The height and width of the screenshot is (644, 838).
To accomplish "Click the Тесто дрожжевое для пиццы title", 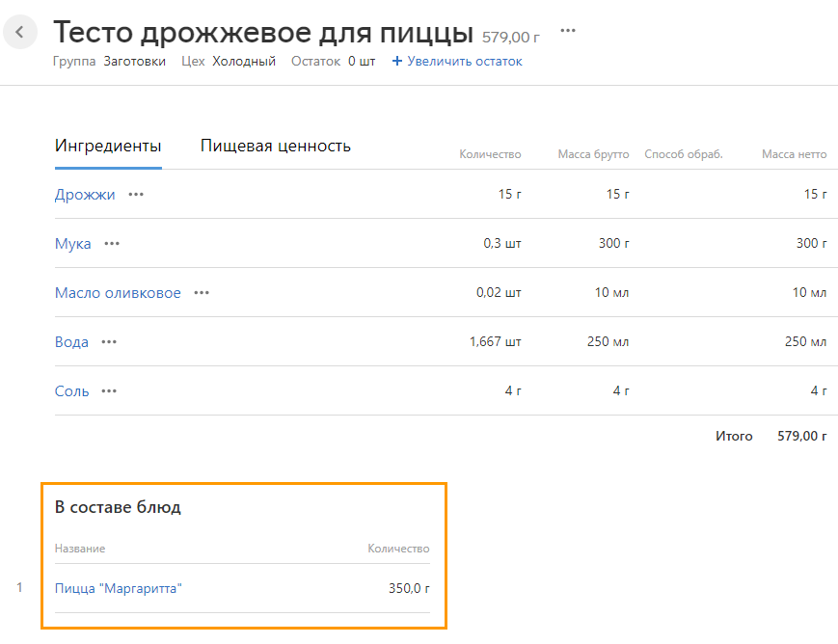I will [x=263, y=33].
